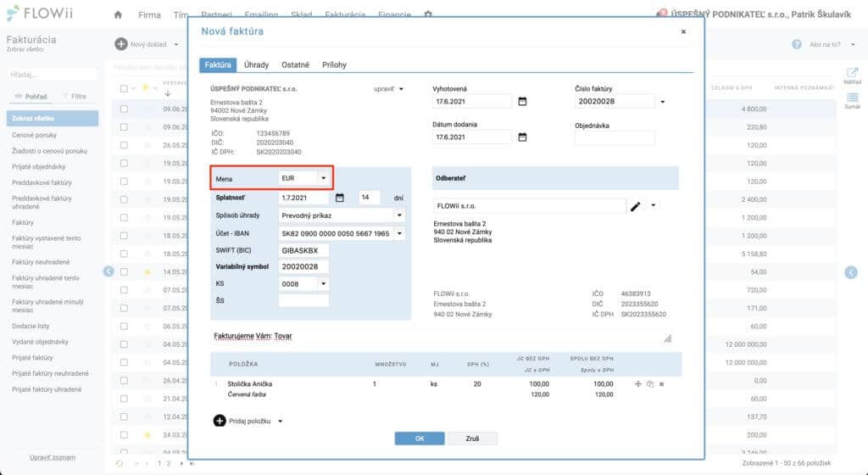Close the Nová faktúra dialog
This screenshot has height=475, width=868.
click(x=683, y=31)
